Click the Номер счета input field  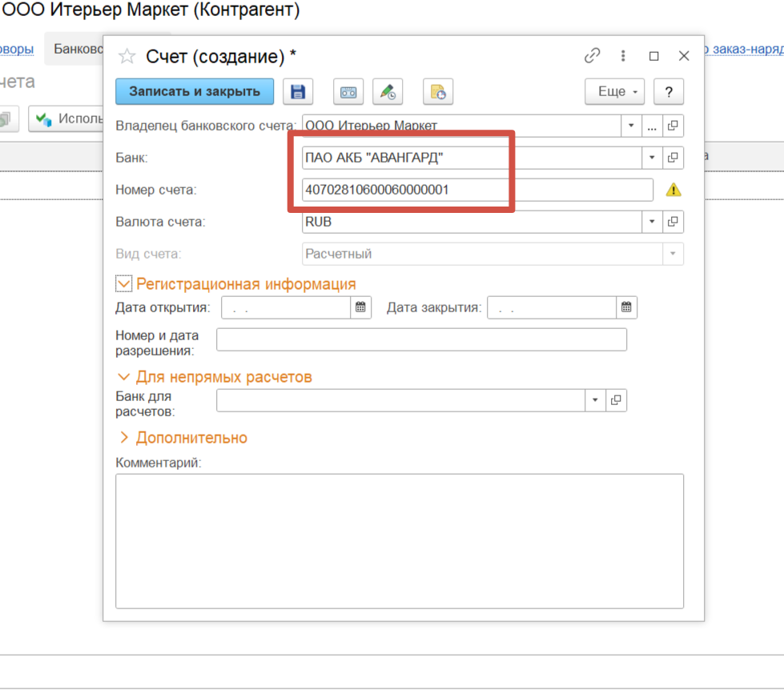coord(477,190)
